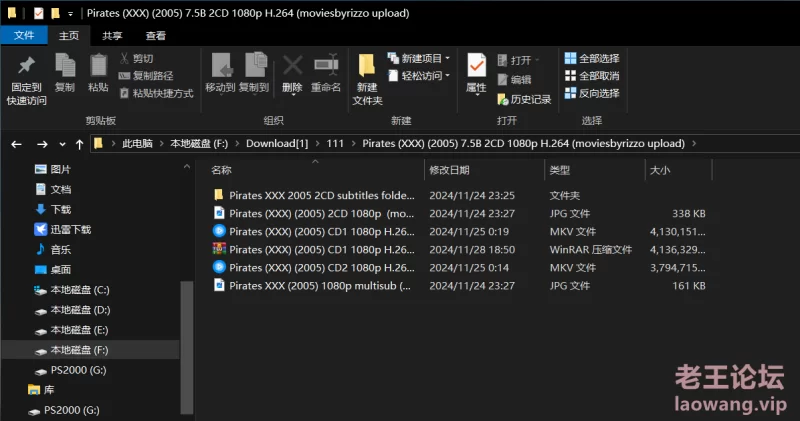Open Properties (属性) in the ribbon
The width and height of the screenshot is (800, 421).
(x=477, y=73)
